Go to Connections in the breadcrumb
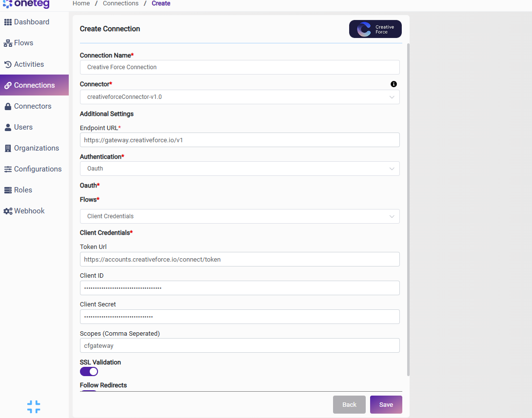 [x=120, y=3]
